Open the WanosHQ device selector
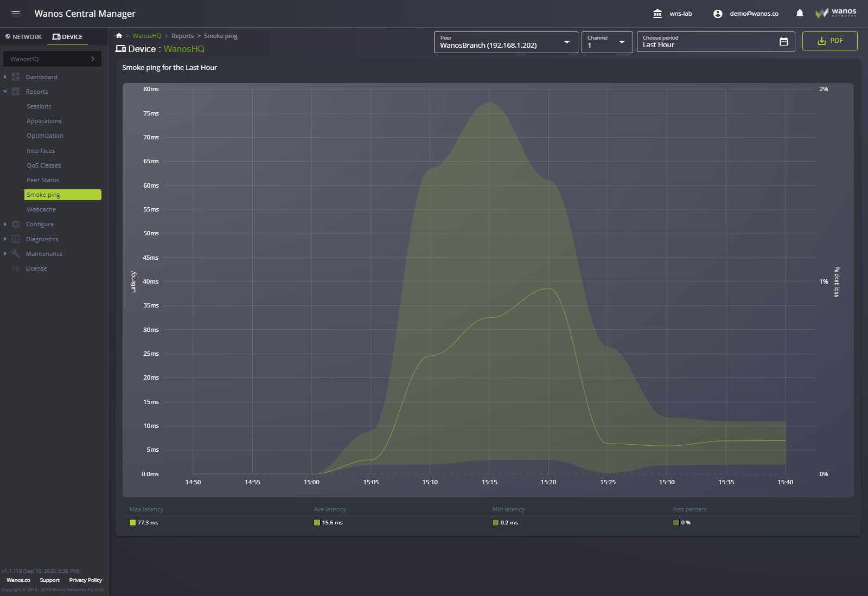 point(52,59)
